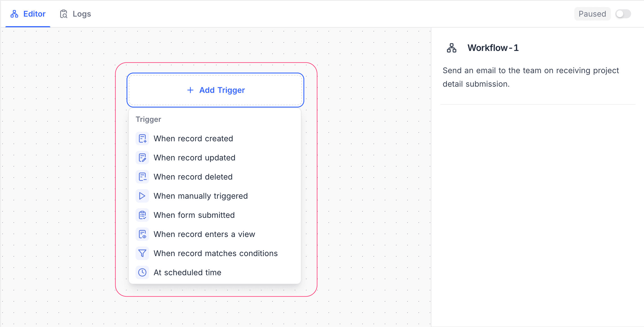Screen dimensions: 644x327
Task: Click the Paused status label
Action: coord(592,14)
